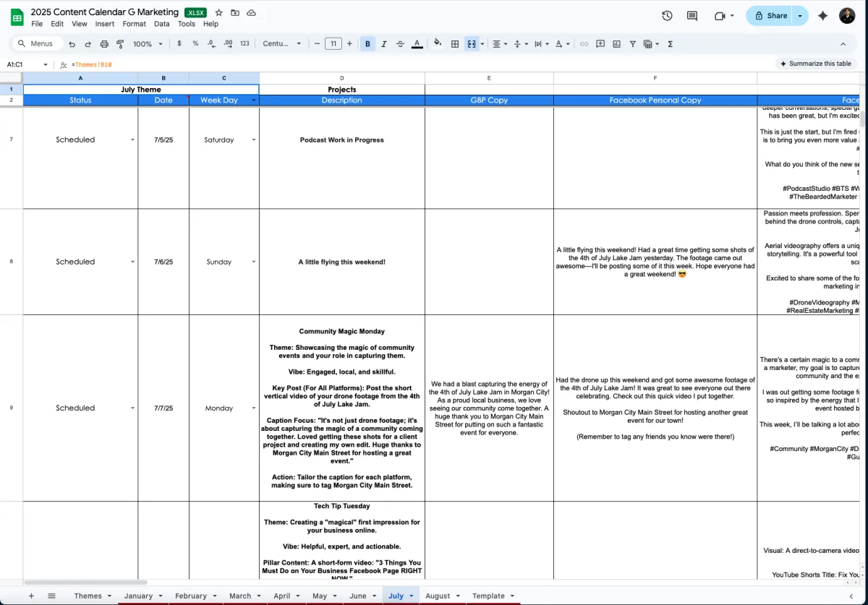Click the font size field

coord(333,44)
